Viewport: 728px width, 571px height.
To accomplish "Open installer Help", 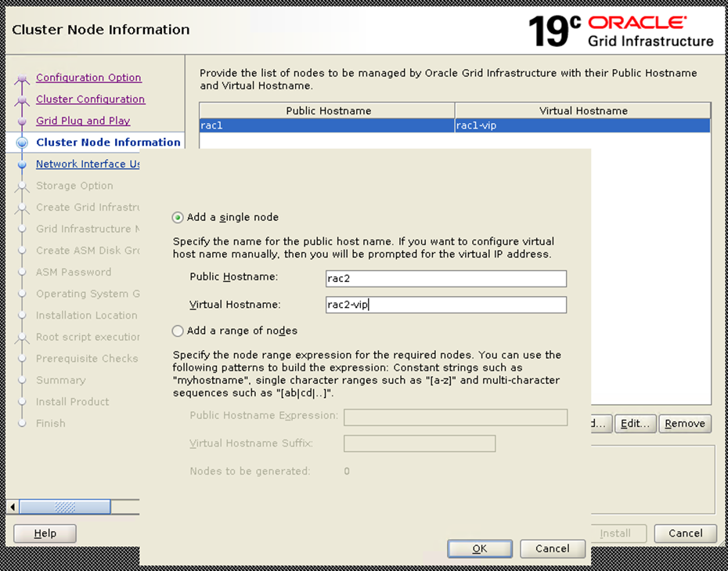I will (45, 533).
